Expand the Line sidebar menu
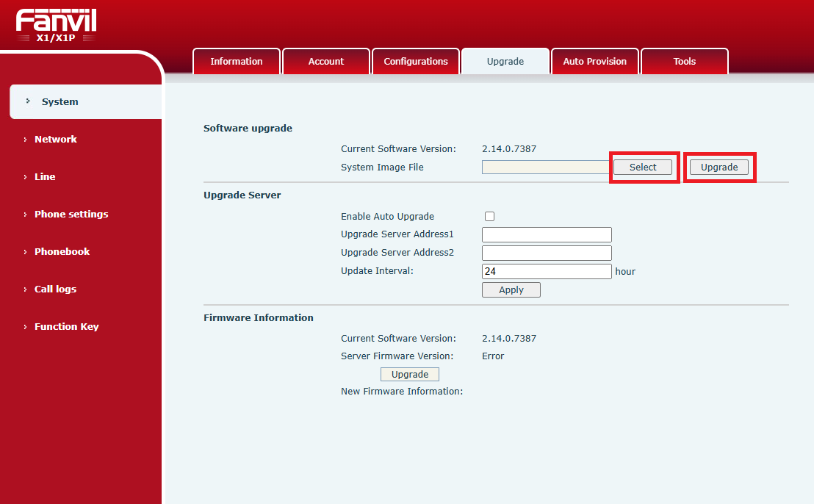The height and width of the screenshot is (504, 814). [45, 177]
